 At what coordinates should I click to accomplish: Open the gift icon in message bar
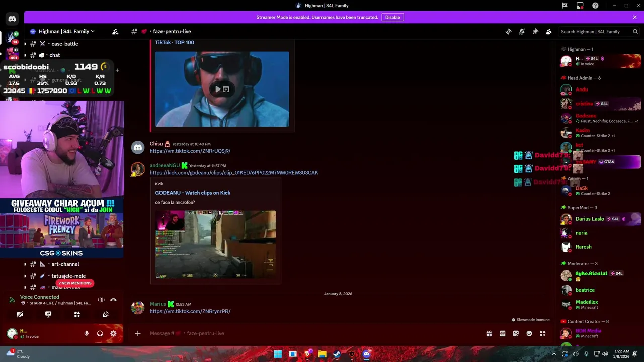coord(489,333)
